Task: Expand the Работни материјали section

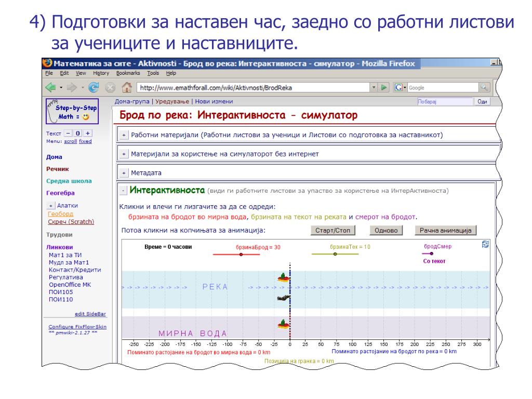Action: click(124, 135)
